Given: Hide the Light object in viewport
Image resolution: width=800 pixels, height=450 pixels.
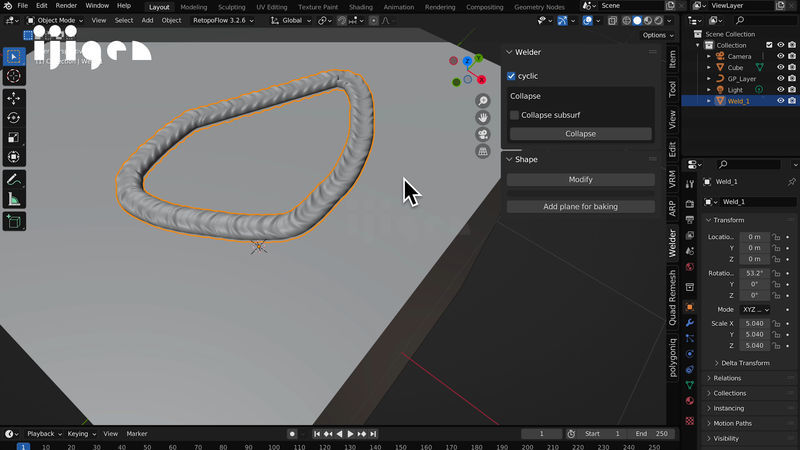Looking at the screenshot, I should click(781, 89).
